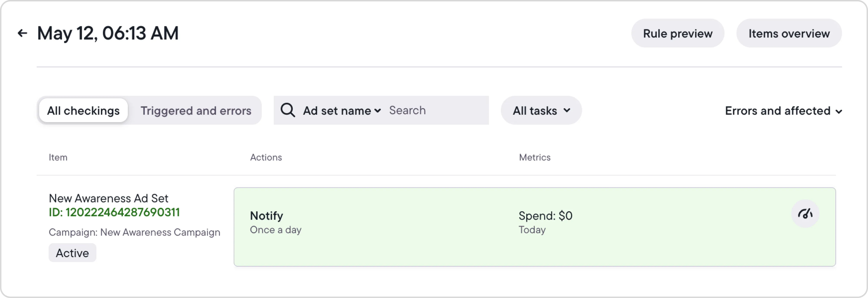Click the Campaign: New Awareness Campaign text
868x298 pixels.
pyautogui.click(x=134, y=232)
